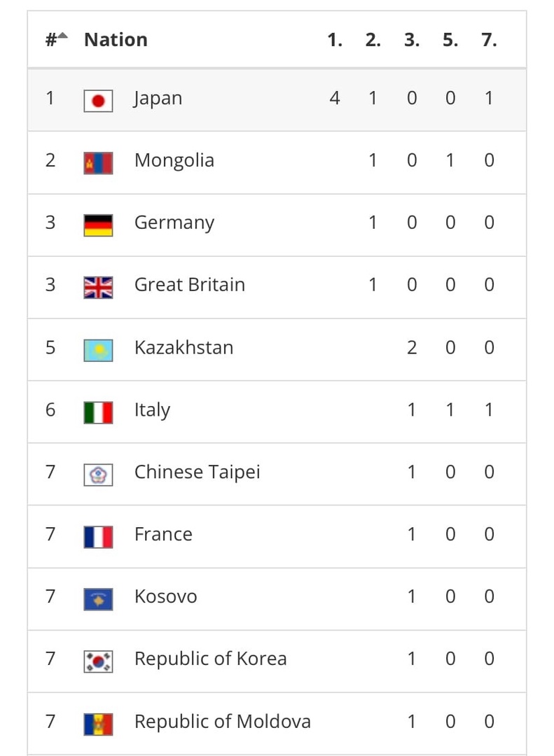Click the Japan flag icon
Image resolution: width=554 pixels, height=756 pixels.
(98, 101)
